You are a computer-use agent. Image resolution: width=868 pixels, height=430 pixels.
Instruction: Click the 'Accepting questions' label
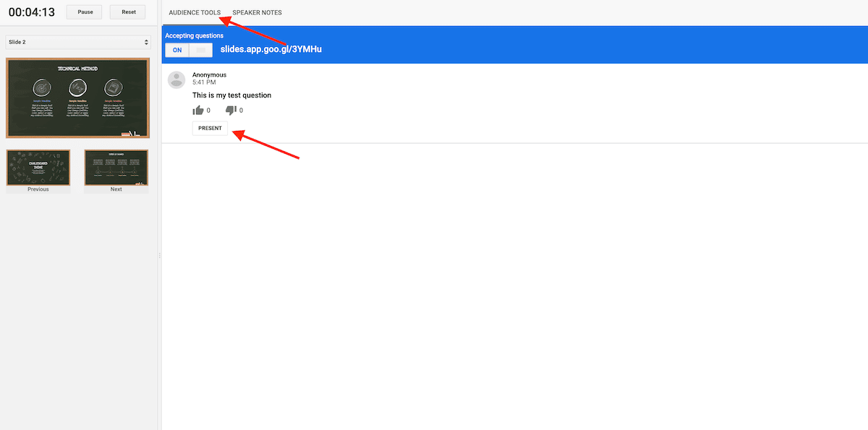(x=194, y=35)
